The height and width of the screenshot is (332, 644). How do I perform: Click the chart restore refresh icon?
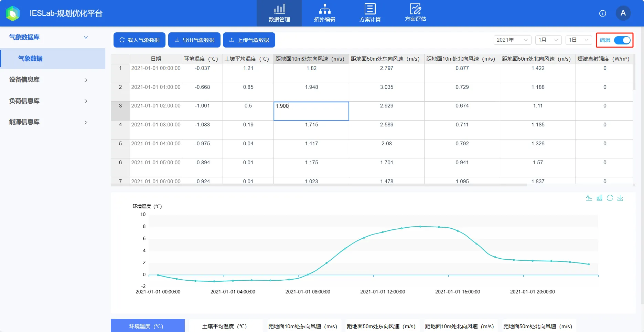click(610, 198)
